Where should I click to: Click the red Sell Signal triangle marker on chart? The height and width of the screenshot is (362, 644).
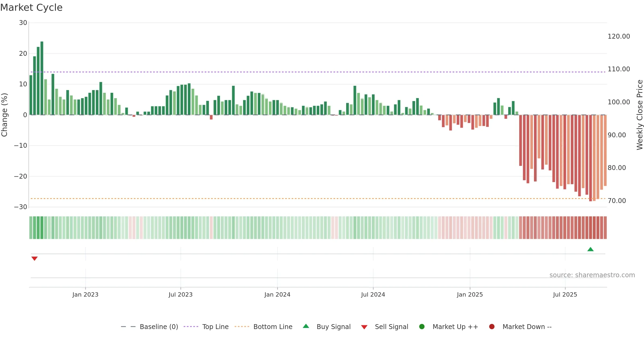(34, 258)
